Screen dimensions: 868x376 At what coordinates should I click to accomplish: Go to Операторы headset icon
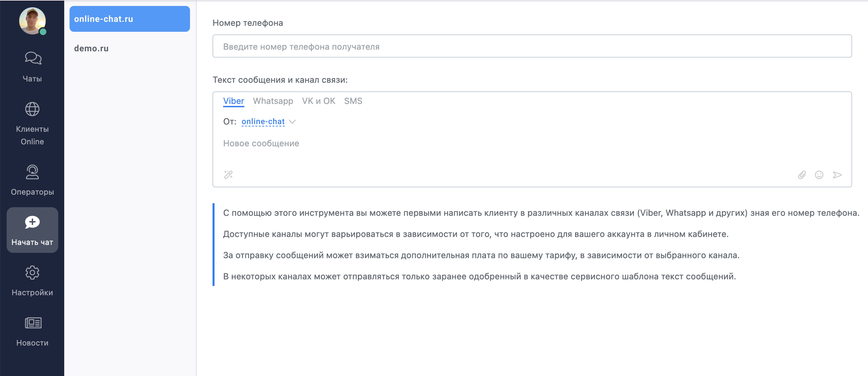(32, 172)
